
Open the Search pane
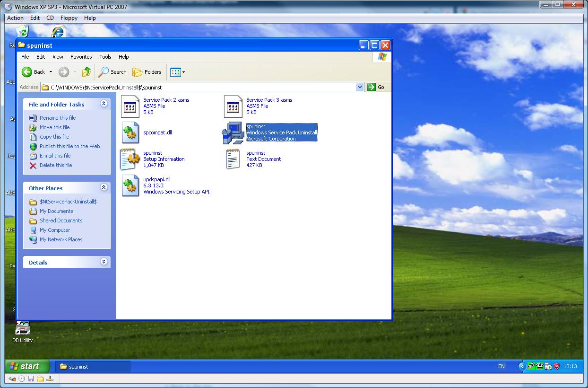coord(112,72)
